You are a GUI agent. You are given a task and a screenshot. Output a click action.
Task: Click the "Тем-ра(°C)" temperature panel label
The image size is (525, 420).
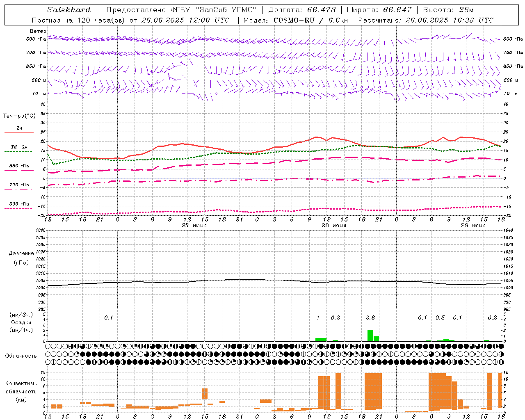point(19,116)
